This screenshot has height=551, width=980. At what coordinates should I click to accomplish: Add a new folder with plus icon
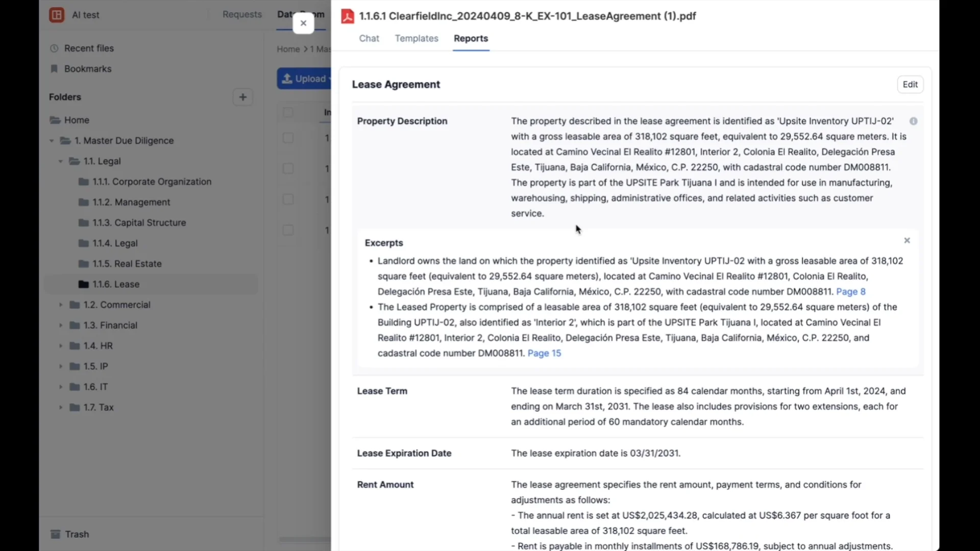coord(242,97)
